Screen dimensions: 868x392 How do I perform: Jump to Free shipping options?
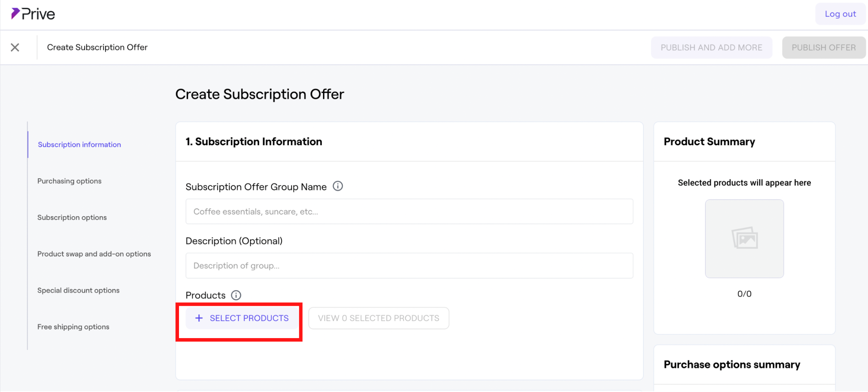tap(73, 327)
